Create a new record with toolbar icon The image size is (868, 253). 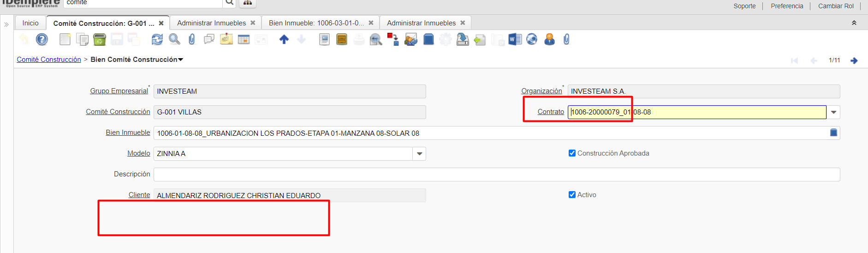click(x=65, y=40)
